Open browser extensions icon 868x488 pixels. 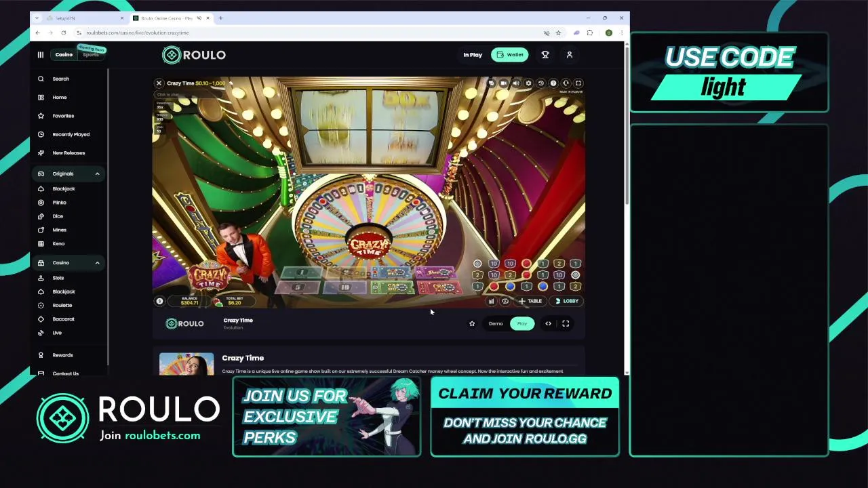(589, 33)
